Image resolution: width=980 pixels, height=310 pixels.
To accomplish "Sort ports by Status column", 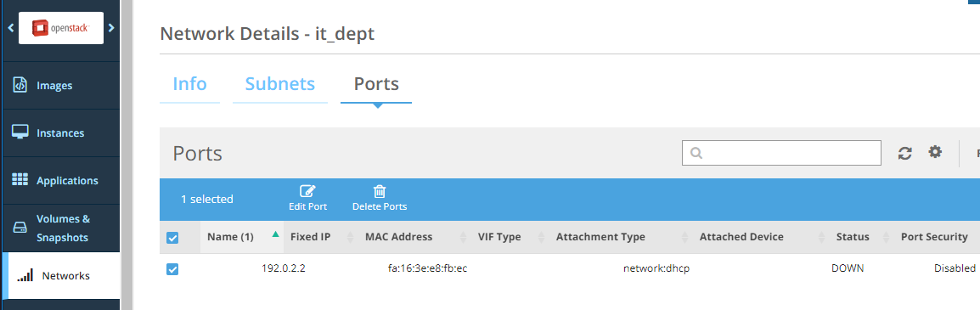I will pos(853,237).
